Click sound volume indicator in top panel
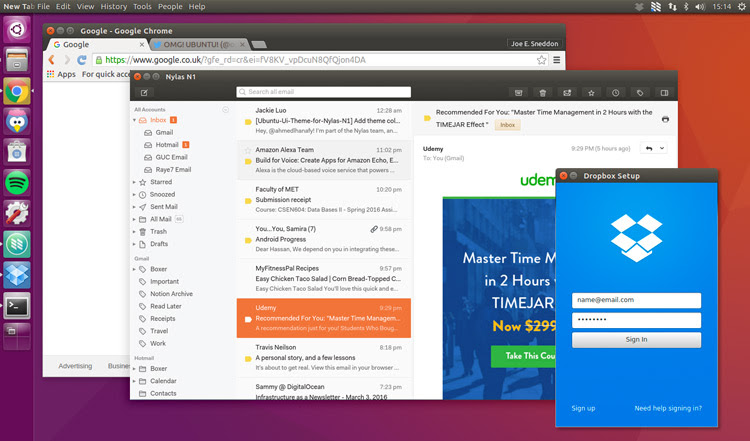The width and height of the screenshot is (750, 441). pyautogui.click(x=700, y=7)
